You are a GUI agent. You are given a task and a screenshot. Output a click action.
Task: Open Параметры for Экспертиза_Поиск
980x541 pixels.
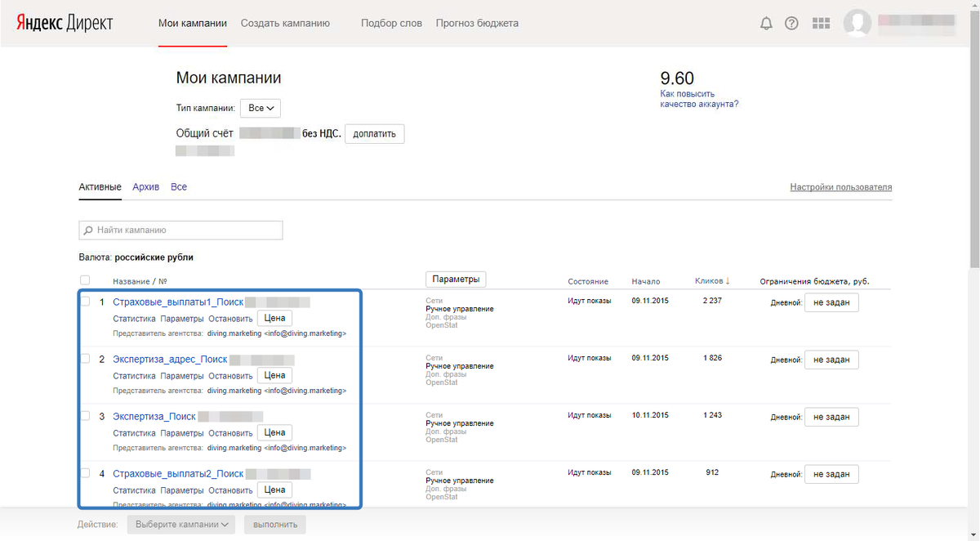[182, 433]
